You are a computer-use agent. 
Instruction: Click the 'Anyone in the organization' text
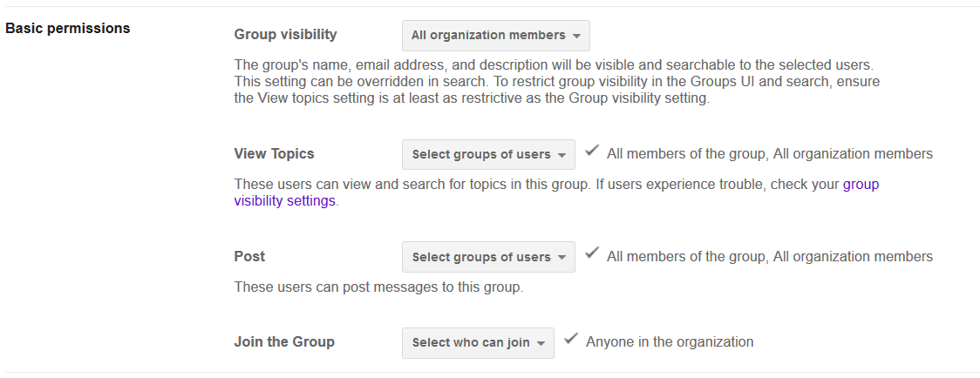click(670, 341)
